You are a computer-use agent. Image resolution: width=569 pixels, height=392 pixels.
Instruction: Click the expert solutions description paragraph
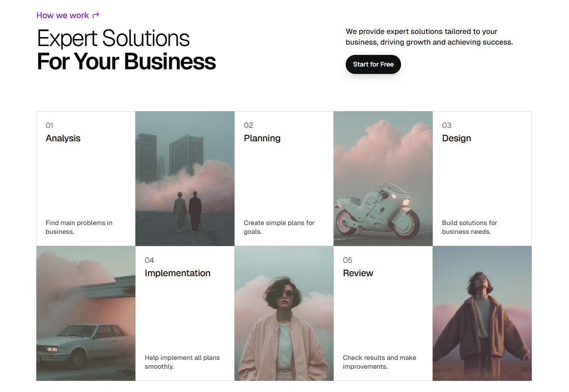[429, 37]
